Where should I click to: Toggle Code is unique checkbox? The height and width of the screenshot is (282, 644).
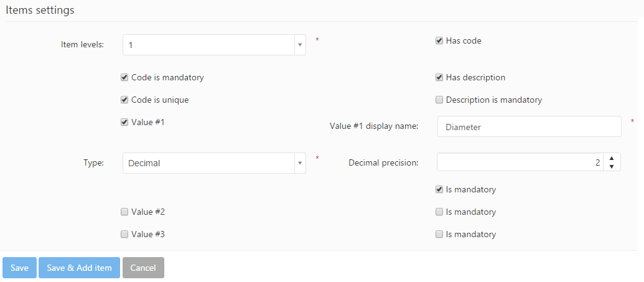coord(124,100)
